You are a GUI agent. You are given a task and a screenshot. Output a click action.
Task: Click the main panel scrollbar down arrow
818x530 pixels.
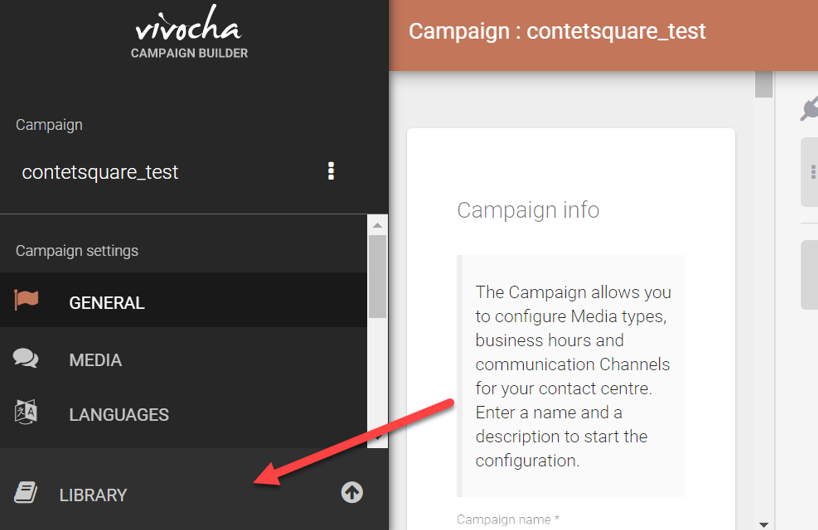pyautogui.click(x=764, y=524)
